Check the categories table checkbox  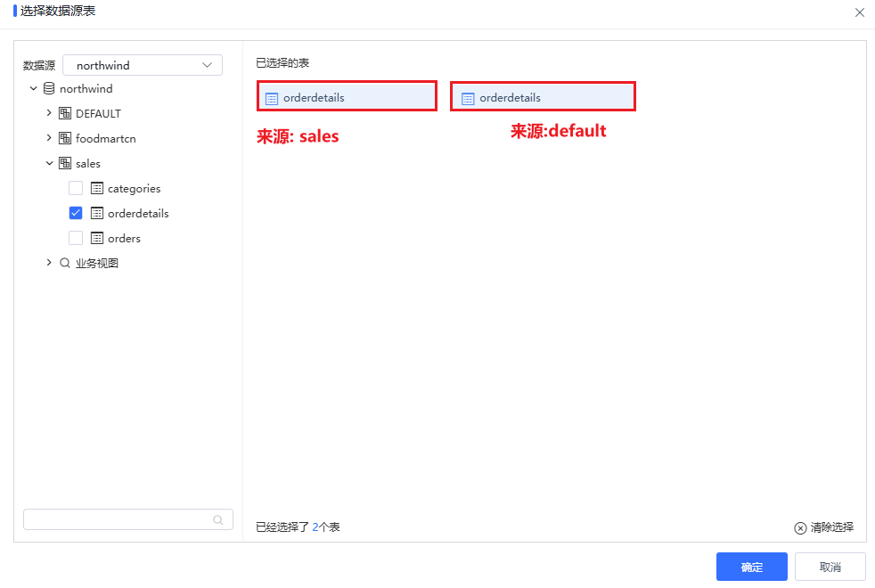click(76, 188)
